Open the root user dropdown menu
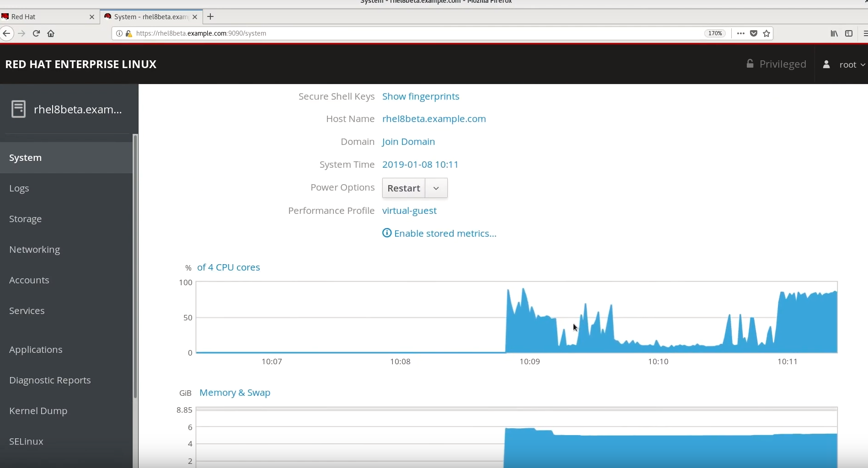Image resolution: width=868 pixels, height=468 pixels. pos(852,64)
